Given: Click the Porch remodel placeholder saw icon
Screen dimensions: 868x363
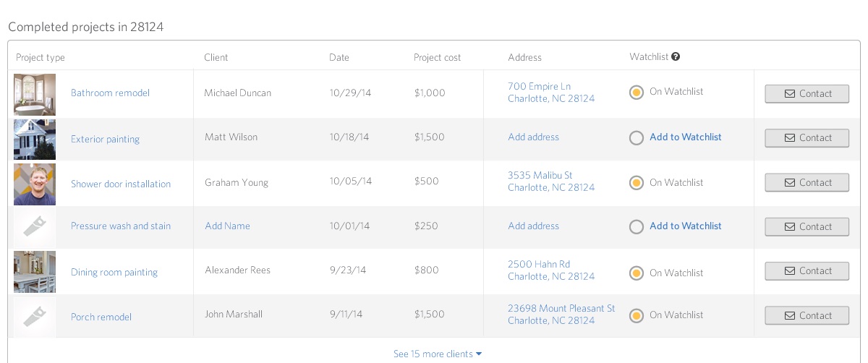Looking at the screenshot, I should [x=35, y=316].
